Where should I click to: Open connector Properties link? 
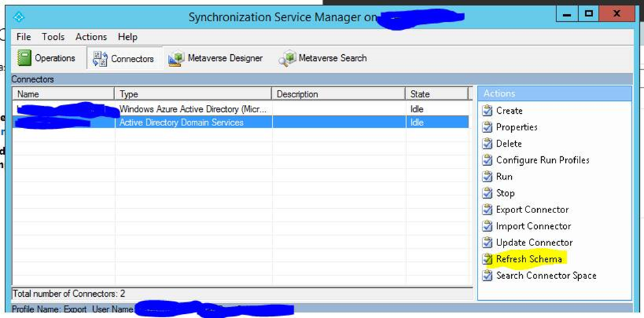(x=517, y=127)
